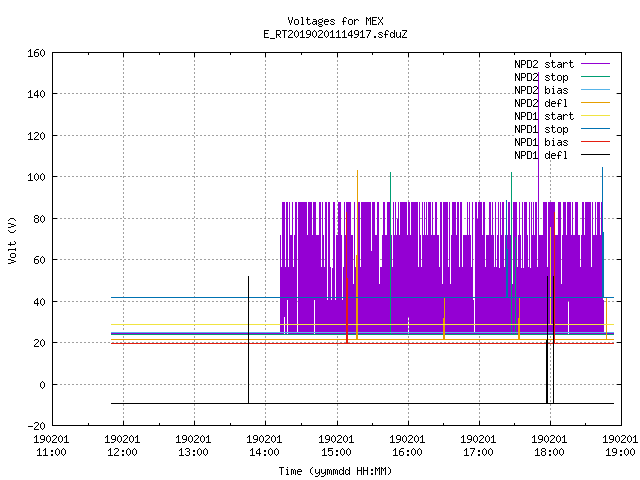Image resolution: width=640 pixels, height=480 pixels.
Task: Click the black NPD1 defl legend line sample
Action: pos(596,155)
